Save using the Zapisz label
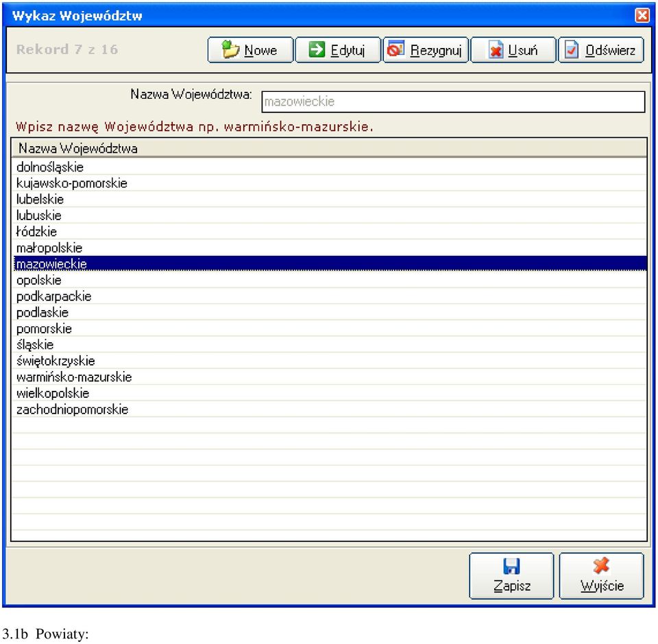This screenshot has height=644, width=658. pyautogui.click(x=512, y=586)
